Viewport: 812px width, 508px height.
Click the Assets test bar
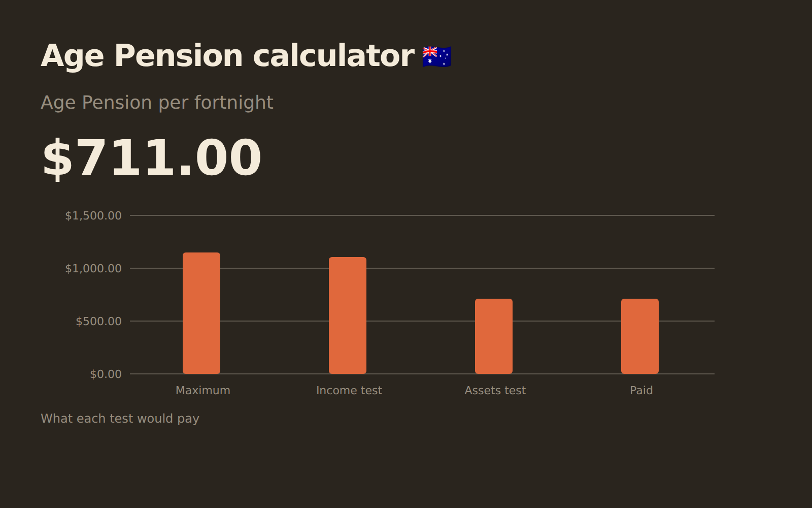point(494,336)
